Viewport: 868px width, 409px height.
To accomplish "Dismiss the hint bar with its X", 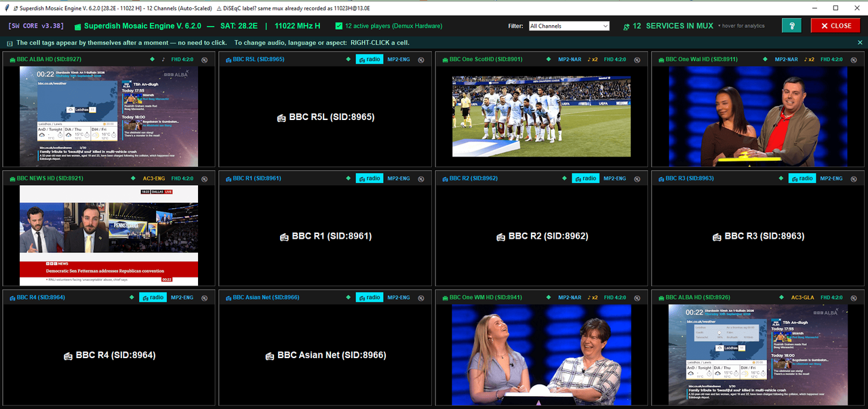I will [860, 43].
